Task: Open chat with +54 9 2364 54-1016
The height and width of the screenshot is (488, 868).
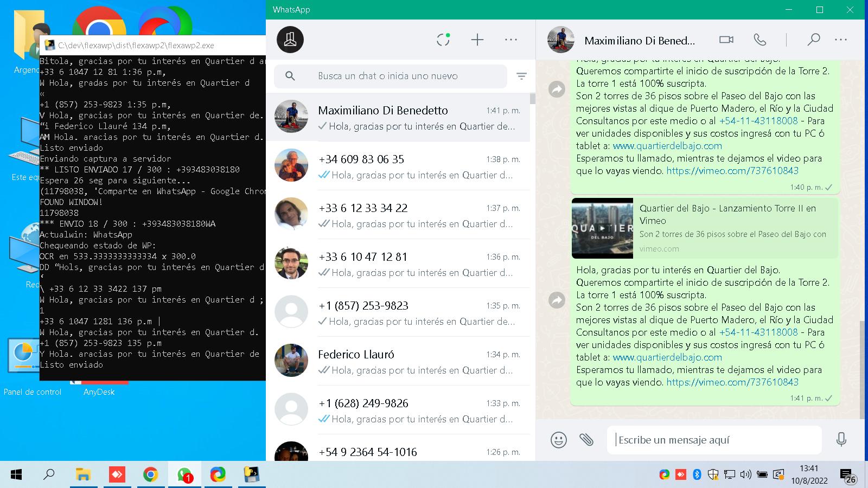Action: click(x=398, y=449)
